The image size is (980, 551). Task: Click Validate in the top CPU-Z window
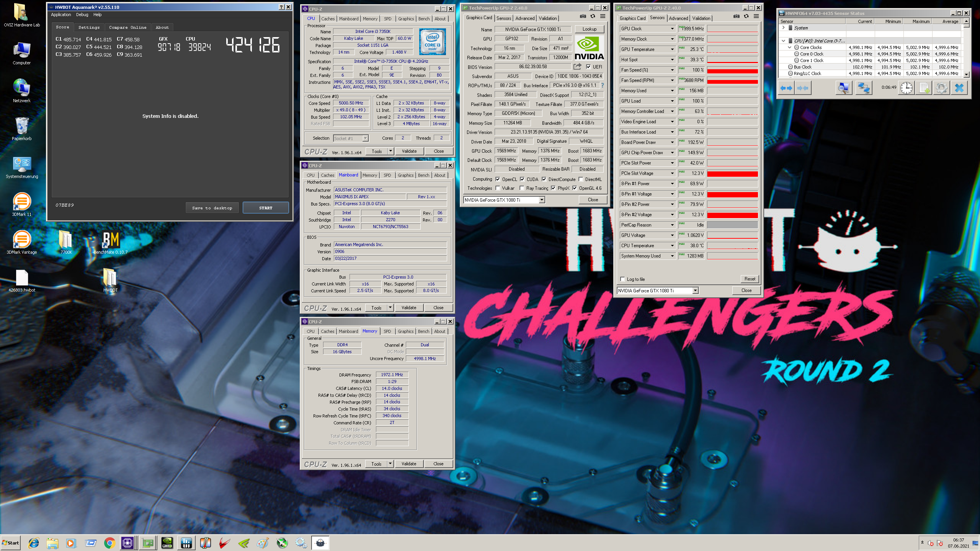pos(409,151)
